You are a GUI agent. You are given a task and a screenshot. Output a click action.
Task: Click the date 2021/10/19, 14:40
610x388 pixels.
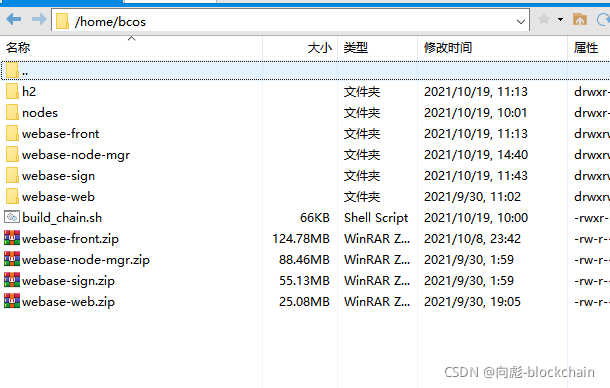tap(475, 155)
